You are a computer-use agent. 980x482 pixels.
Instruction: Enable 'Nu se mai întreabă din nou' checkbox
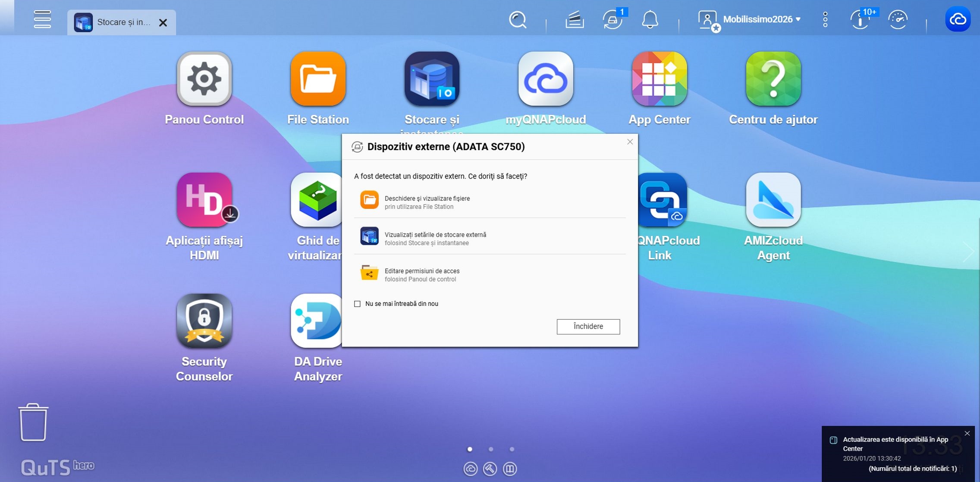(x=357, y=304)
